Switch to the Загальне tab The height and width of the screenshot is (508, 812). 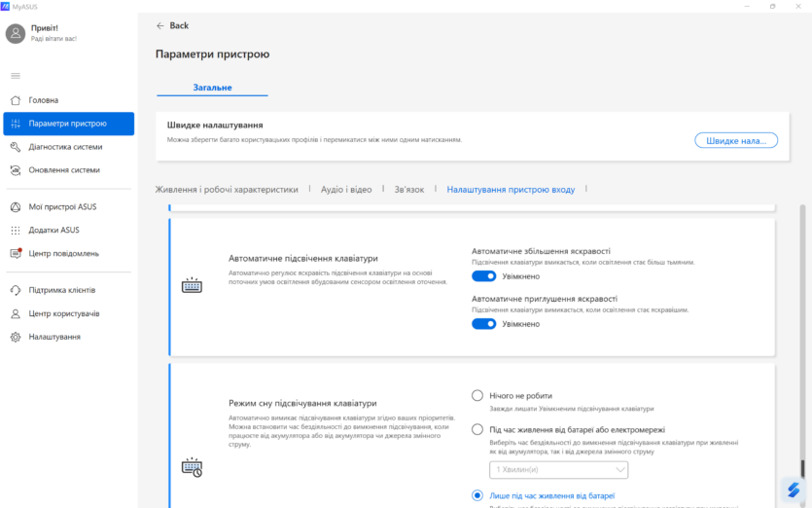212,87
